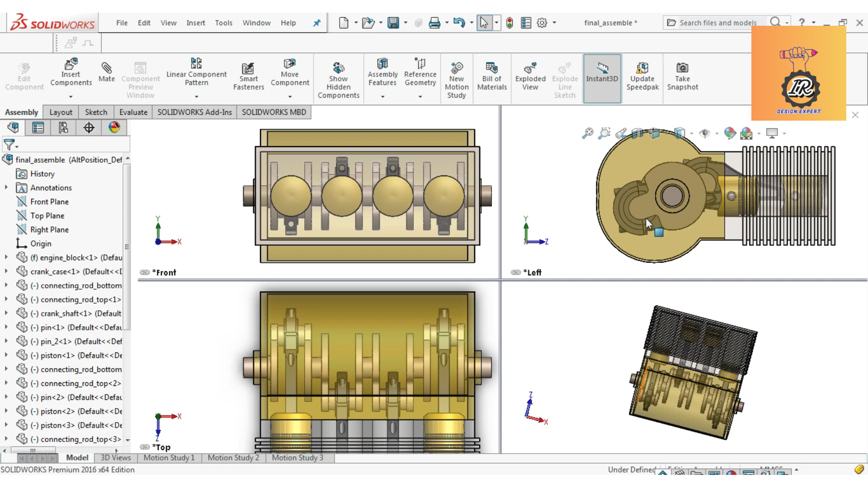Click Bill of Materials icon
This screenshot has width=868, height=488.
point(491,68)
